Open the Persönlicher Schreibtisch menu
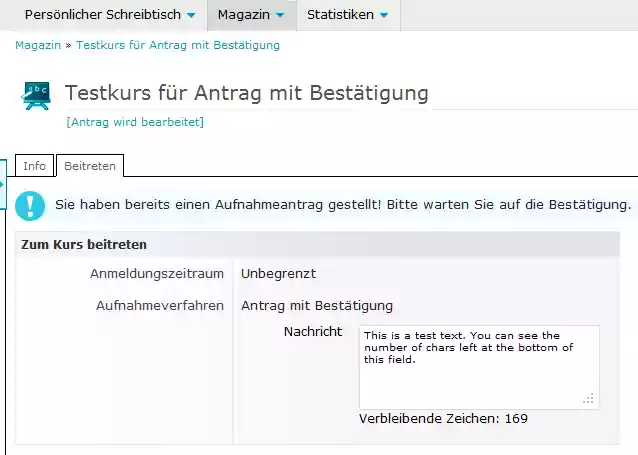The image size is (638, 455). click(109, 15)
